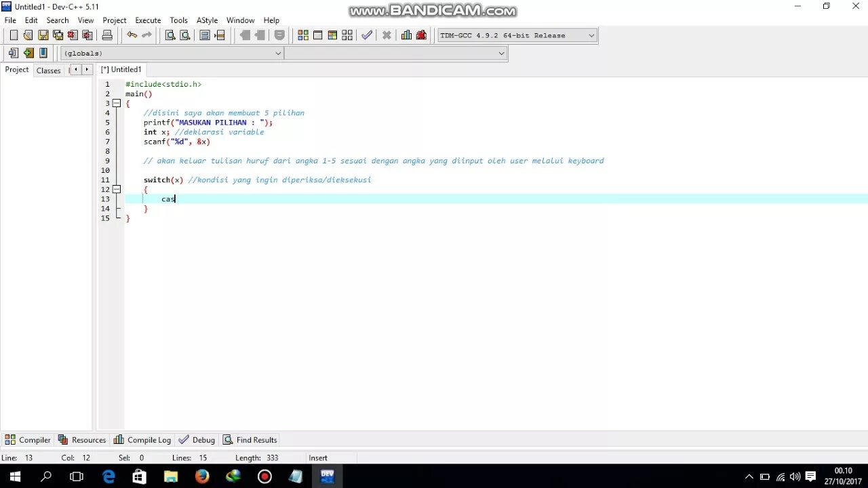Open the View menu
The width and height of the screenshot is (868, 488).
point(86,20)
